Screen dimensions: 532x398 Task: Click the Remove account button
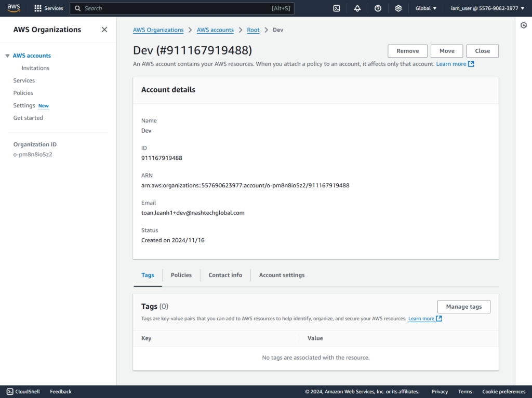point(407,51)
